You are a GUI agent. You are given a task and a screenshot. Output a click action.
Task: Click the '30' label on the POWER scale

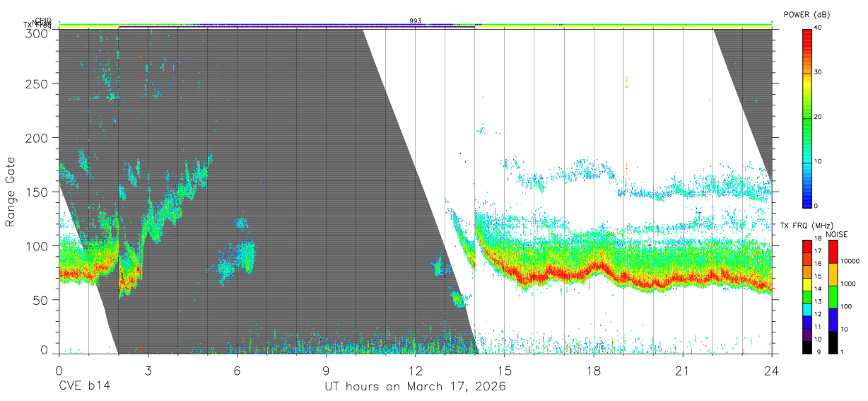[x=817, y=73]
